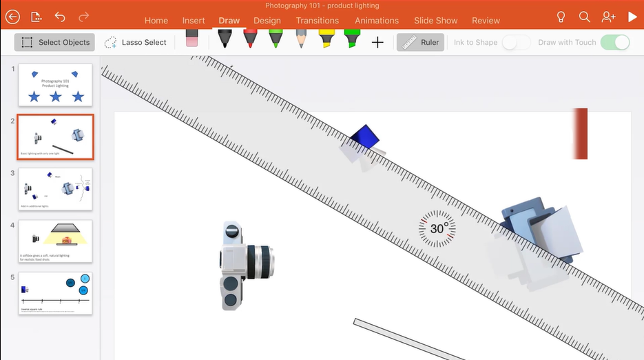
Task: Select the red pen
Action: pos(250,39)
